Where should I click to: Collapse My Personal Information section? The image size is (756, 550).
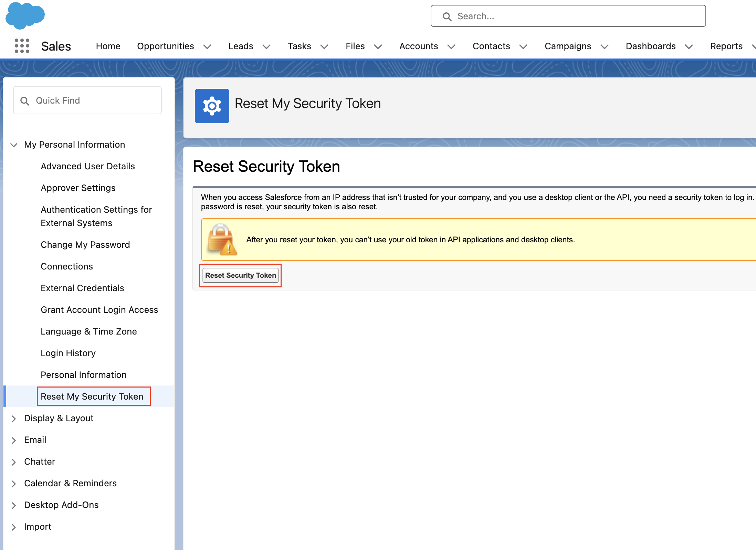(14, 145)
